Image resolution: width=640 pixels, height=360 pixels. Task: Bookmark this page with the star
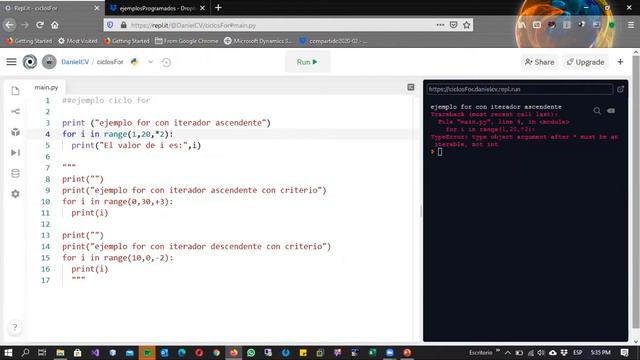[x=467, y=25]
